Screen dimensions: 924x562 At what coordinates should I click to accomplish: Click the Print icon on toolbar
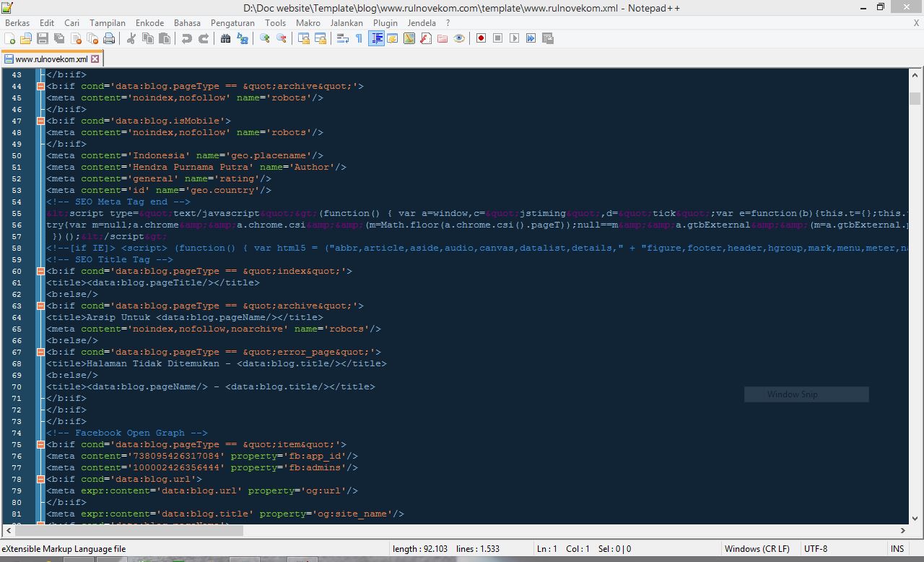108,38
